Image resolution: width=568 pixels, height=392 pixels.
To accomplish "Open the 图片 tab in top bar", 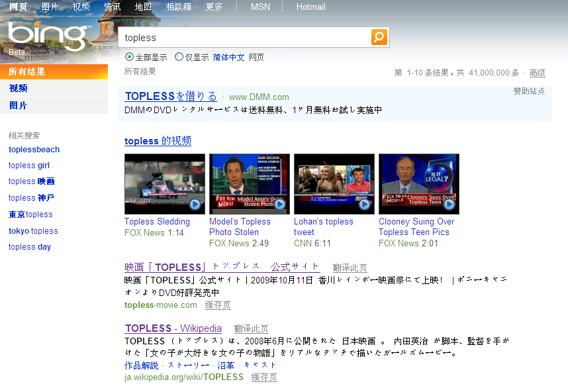I will (x=50, y=7).
